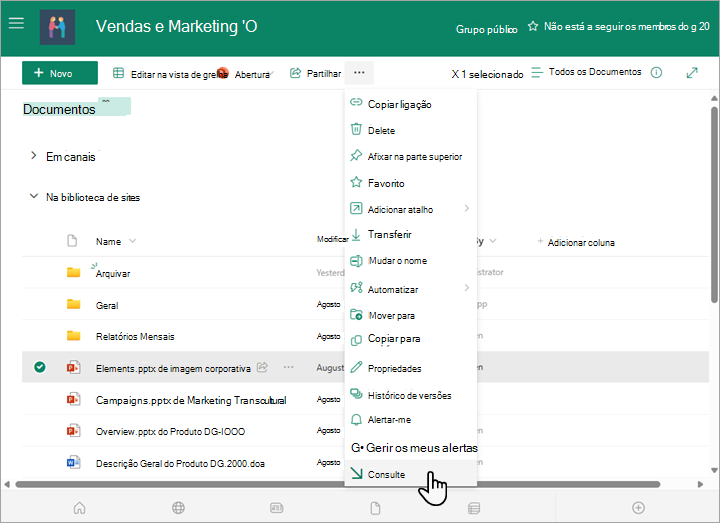The height and width of the screenshot is (523, 720).
Task: Open Campaigns.pptx de Marketing Transcultural
Action: tap(191, 400)
